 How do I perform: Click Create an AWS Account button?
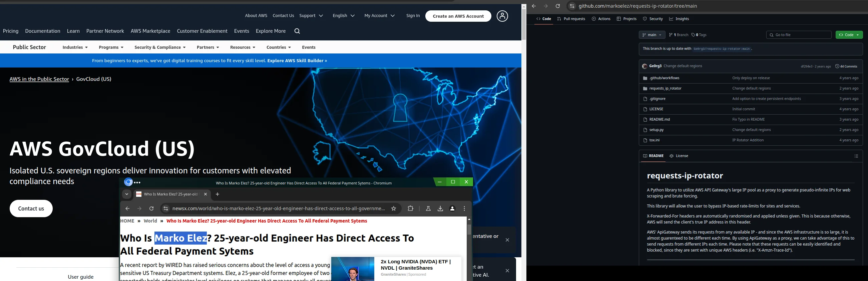tap(458, 16)
